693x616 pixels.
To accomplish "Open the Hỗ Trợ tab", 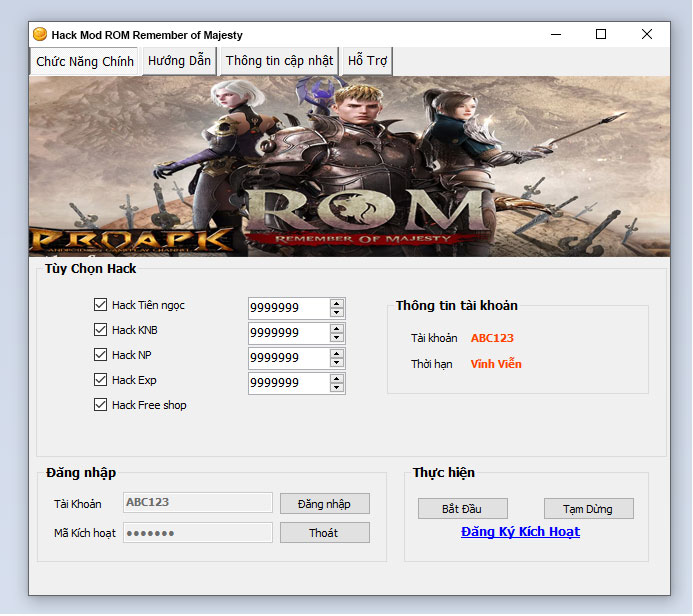I will tap(367, 61).
